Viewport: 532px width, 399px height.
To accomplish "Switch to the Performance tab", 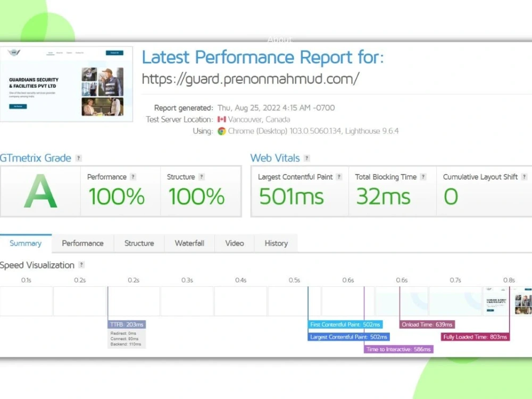I will coord(83,243).
